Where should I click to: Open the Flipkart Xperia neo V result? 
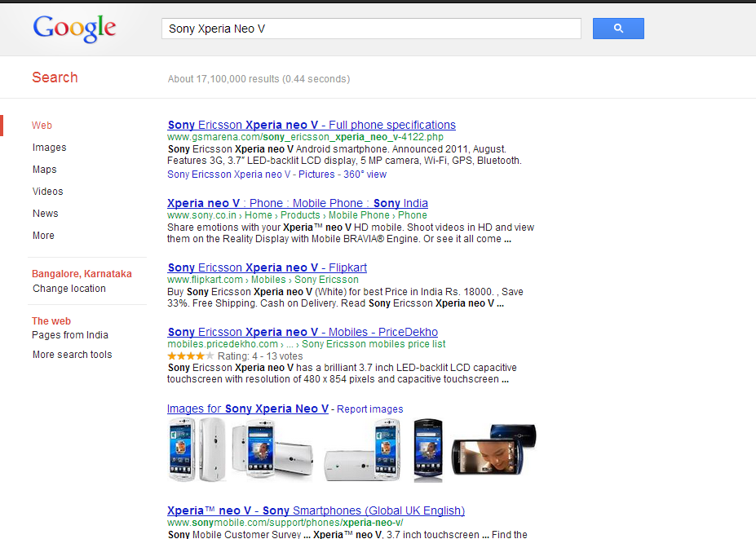pyautogui.click(x=267, y=267)
